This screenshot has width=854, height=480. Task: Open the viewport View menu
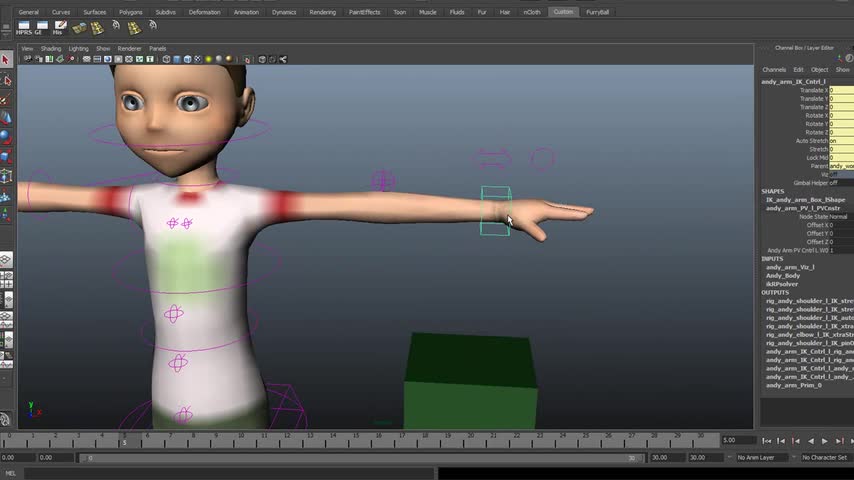click(27, 48)
